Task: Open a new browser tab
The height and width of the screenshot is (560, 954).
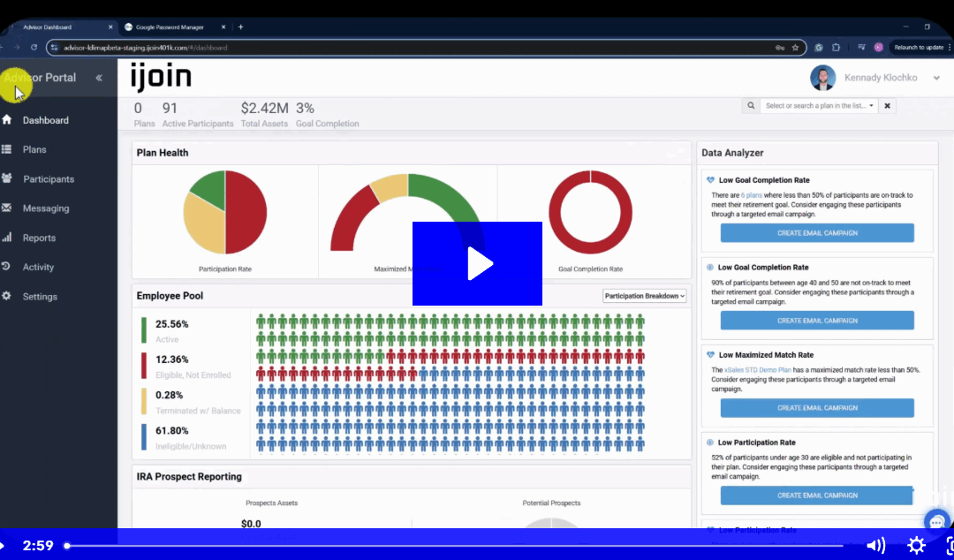Action: click(241, 26)
